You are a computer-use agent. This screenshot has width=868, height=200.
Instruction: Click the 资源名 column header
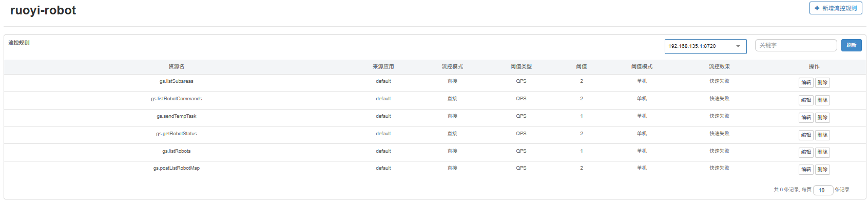coord(177,67)
